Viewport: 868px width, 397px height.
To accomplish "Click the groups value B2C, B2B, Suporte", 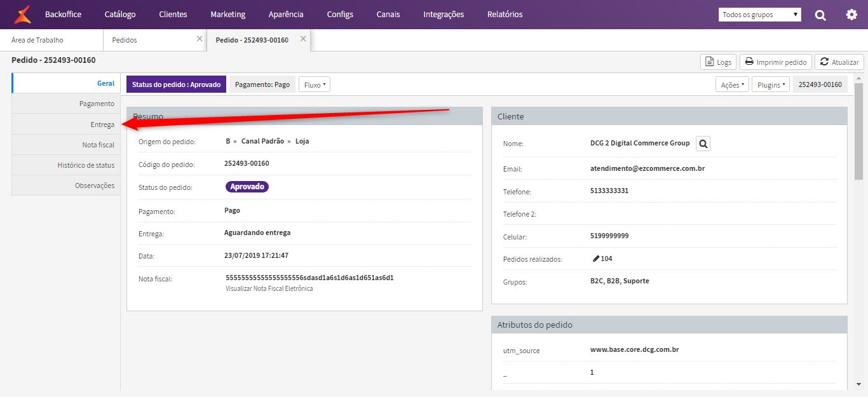I will (x=620, y=281).
